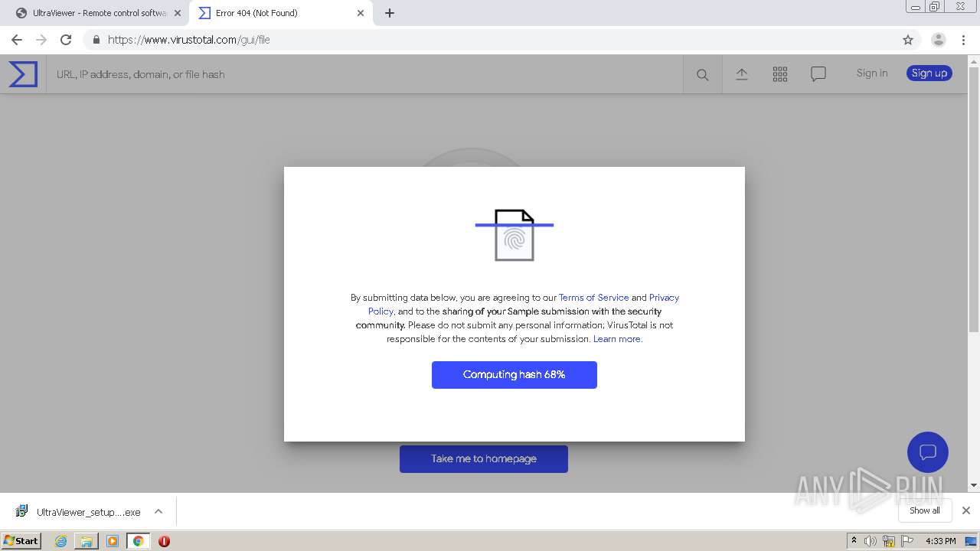Open File Explorer from taskbar

tap(87, 541)
